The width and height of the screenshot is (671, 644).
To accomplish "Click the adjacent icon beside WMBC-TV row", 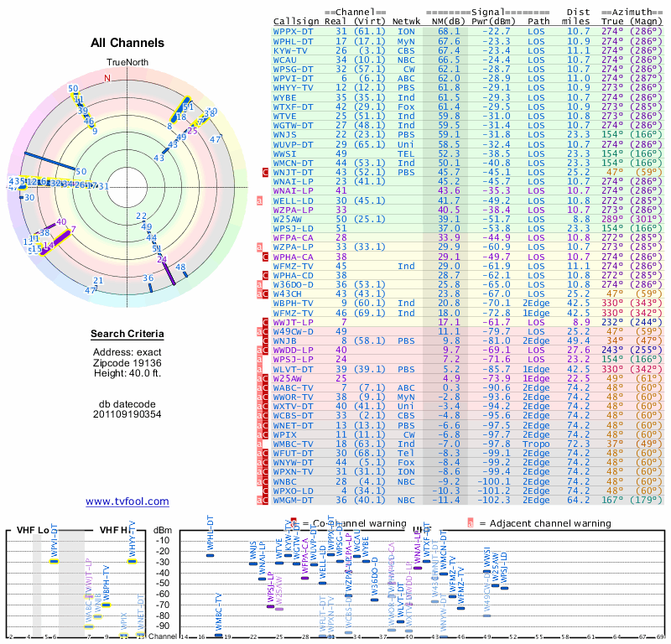I will (x=259, y=444).
